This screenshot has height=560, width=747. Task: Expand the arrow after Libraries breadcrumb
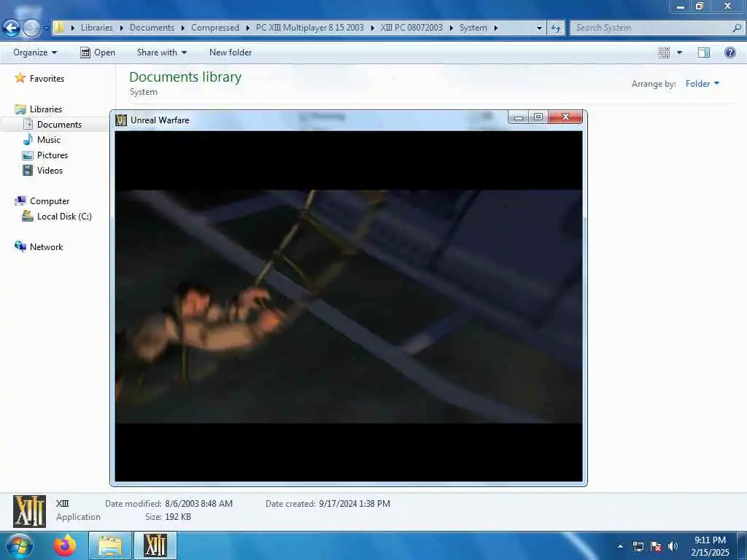pos(122,28)
